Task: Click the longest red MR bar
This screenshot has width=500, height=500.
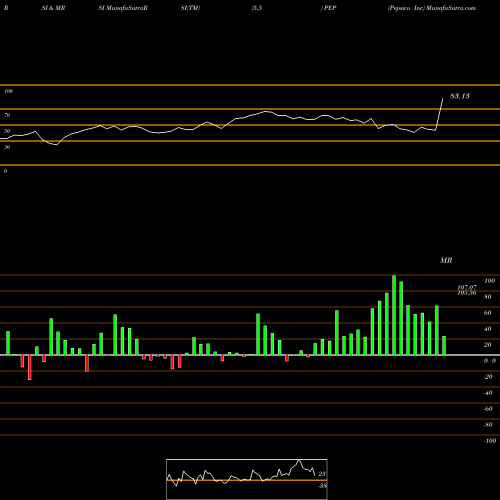Action: [x=30, y=367]
